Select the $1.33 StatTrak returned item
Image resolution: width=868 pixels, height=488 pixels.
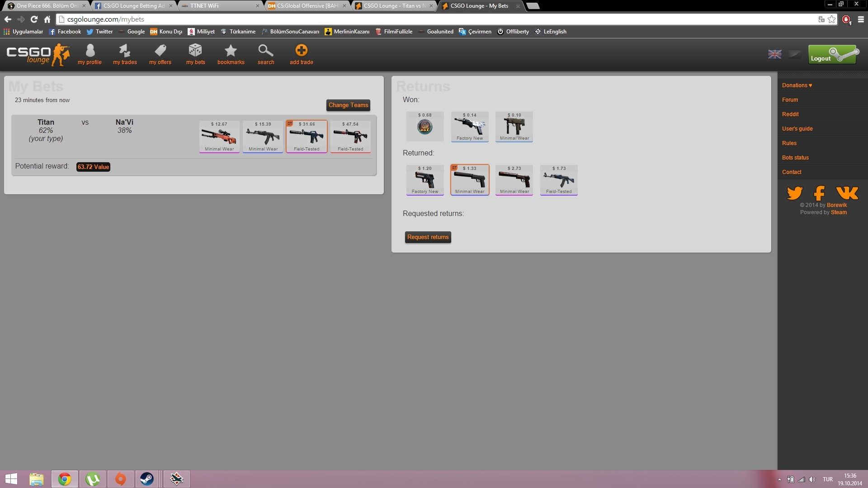point(470,180)
